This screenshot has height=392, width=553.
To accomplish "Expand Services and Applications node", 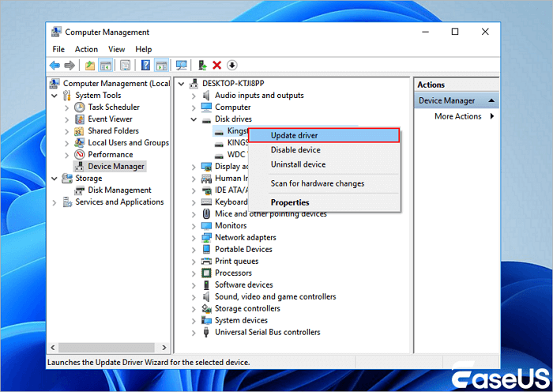I will (55, 202).
